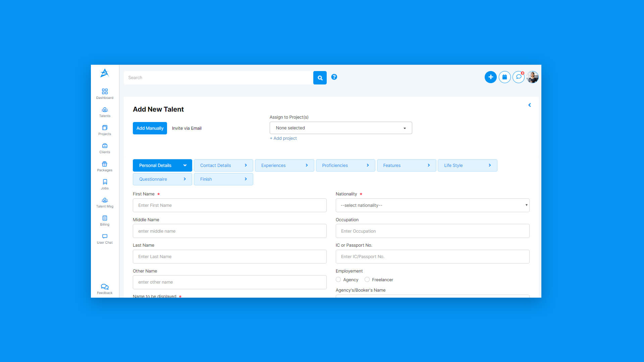Switch to the Questionnaire tab
Screen dimensions: 644x362
pyautogui.click(x=162, y=179)
